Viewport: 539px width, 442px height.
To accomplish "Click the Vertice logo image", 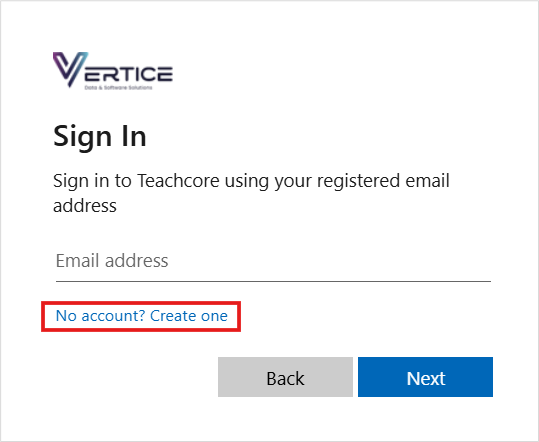I will pos(113,71).
